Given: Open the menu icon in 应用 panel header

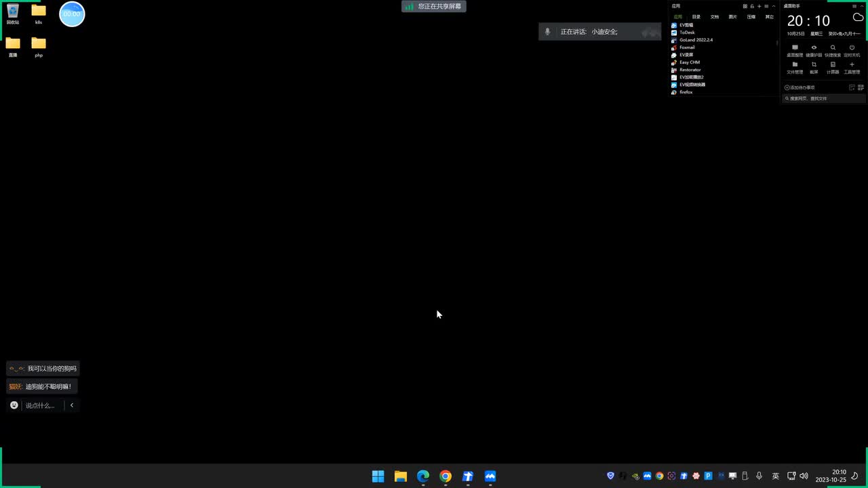Looking at the screenshot, I should 766,6.
